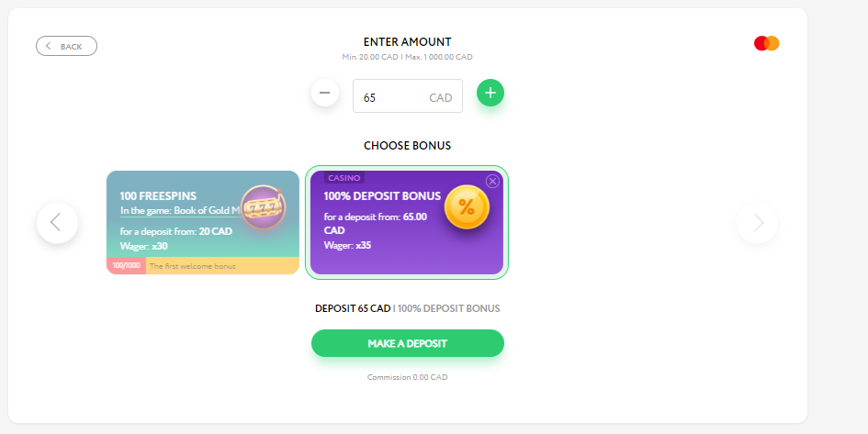Decrease the deposit amount with the minus button
The image size is (868, 434).
(x=325, y=93)
